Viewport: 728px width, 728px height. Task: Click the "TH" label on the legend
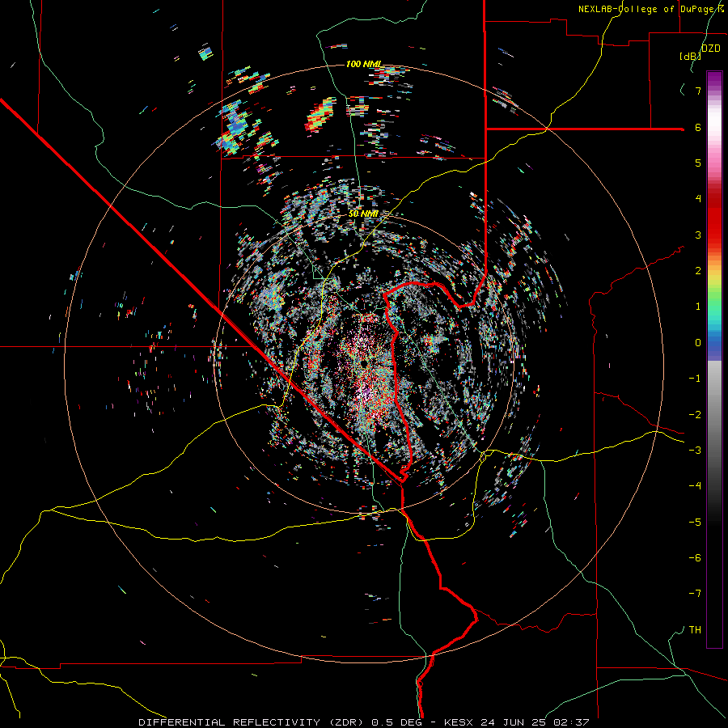point(695,630)
